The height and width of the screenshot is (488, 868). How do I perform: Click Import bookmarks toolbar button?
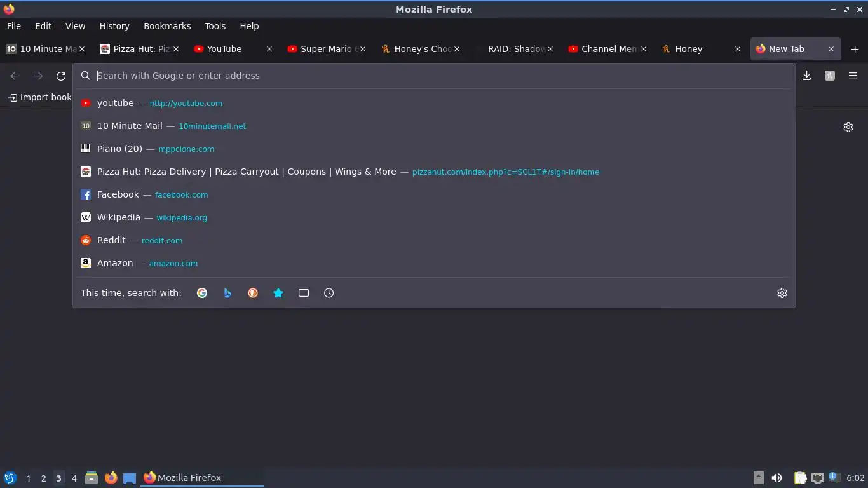pyautogui.click(x=39, y=97)
